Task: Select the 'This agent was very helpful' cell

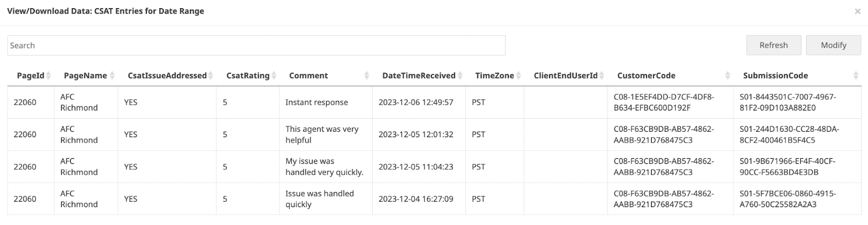Action: pyautogui.click(x=322, y=134)
